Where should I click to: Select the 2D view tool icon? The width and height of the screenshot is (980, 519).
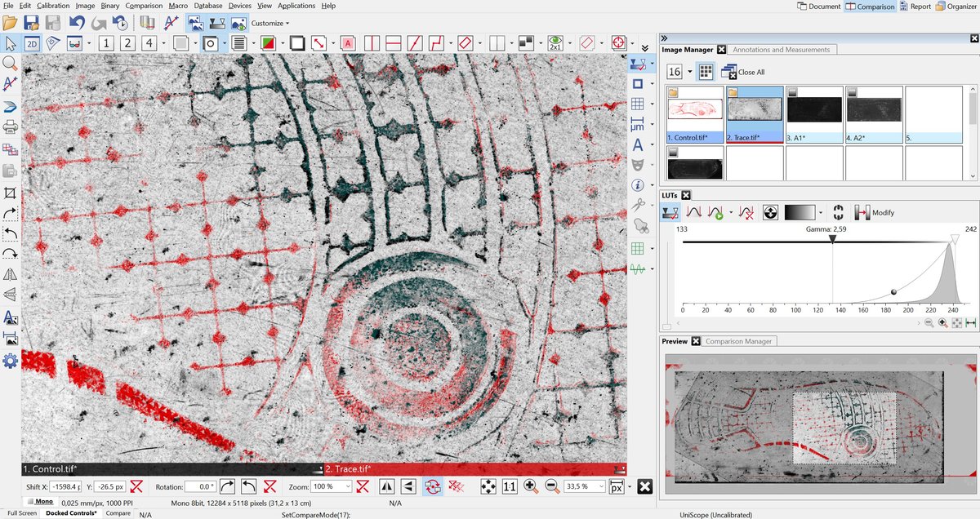tap(30, 43)
